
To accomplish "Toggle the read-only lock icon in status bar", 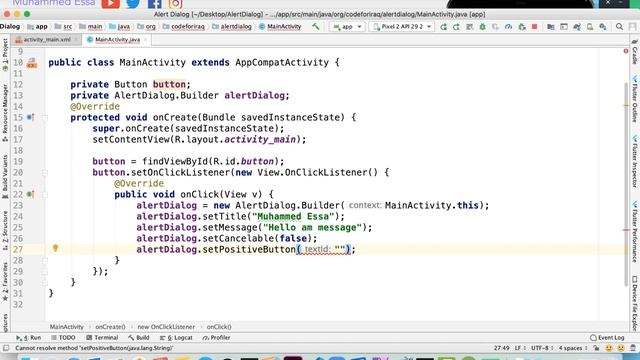I will (x=596, y=348).
